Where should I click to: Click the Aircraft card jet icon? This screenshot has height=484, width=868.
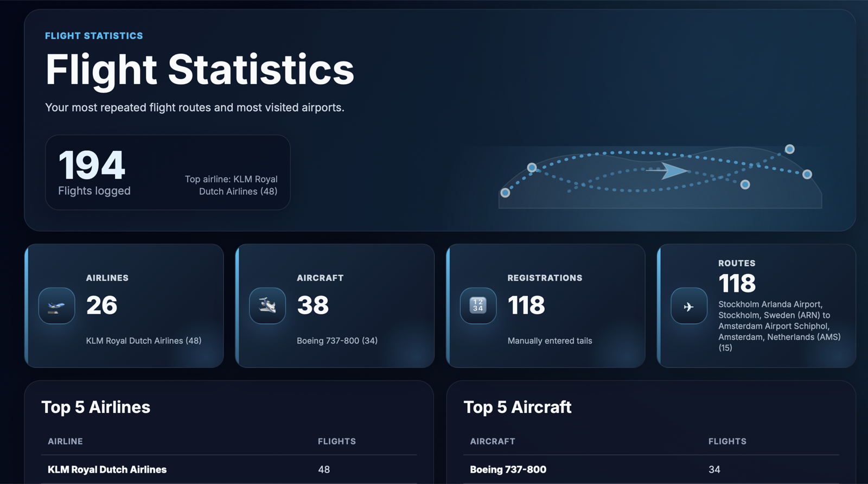267,306
